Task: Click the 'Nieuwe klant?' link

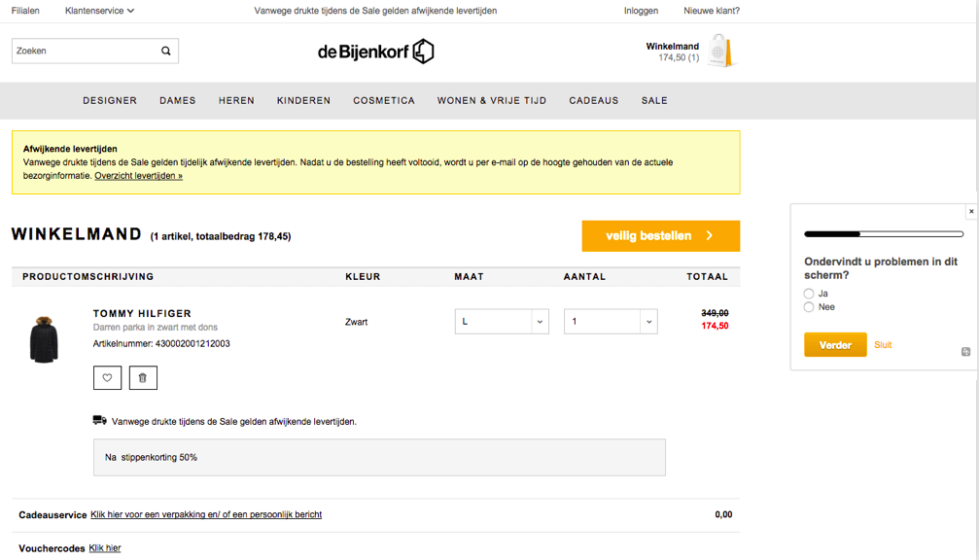Action: click(712, 11)
